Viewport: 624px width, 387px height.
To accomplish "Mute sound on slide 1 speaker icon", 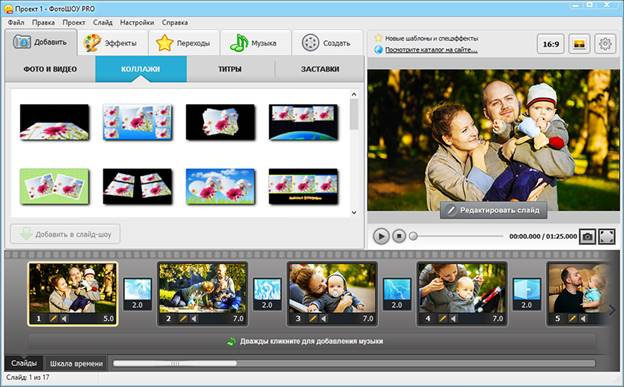I will click(x=64, y=319).
